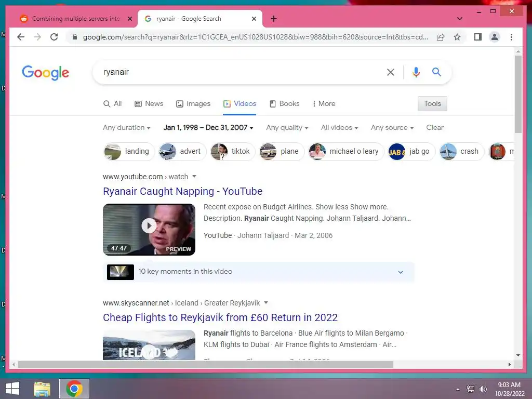Screen dimensions: 532x399
Task: Open File Explorer from the taskbar
Action: click(x=42, y=389)
